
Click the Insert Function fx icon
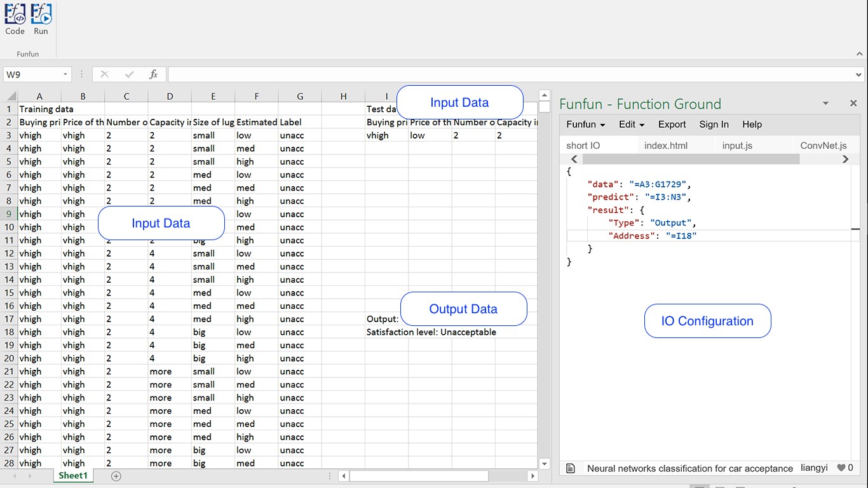point(153,74)
